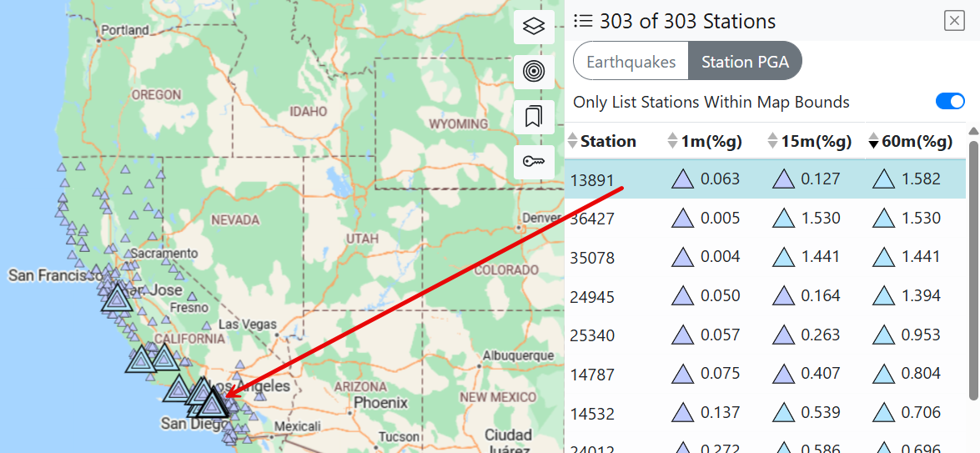Click the Las Vegas label on the map
Image resolution: width=980 pixels, height=453 pixels.
(x=248, y=325)
